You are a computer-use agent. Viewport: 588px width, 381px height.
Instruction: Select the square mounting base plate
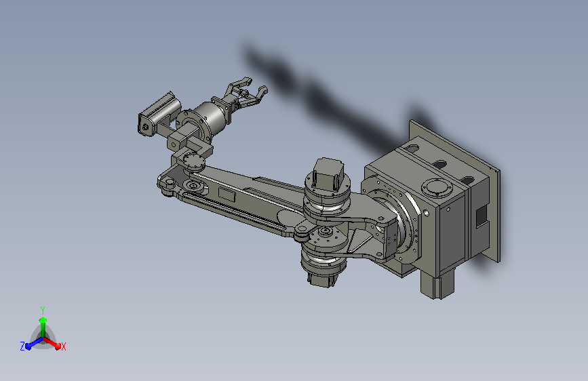pos(454,191)
